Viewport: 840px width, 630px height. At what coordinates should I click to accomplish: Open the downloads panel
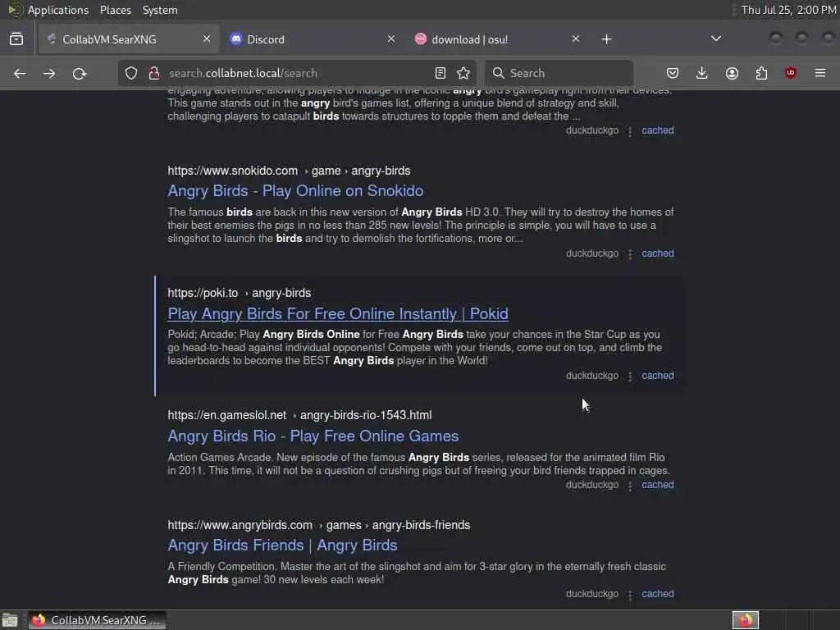coord(702,73)
